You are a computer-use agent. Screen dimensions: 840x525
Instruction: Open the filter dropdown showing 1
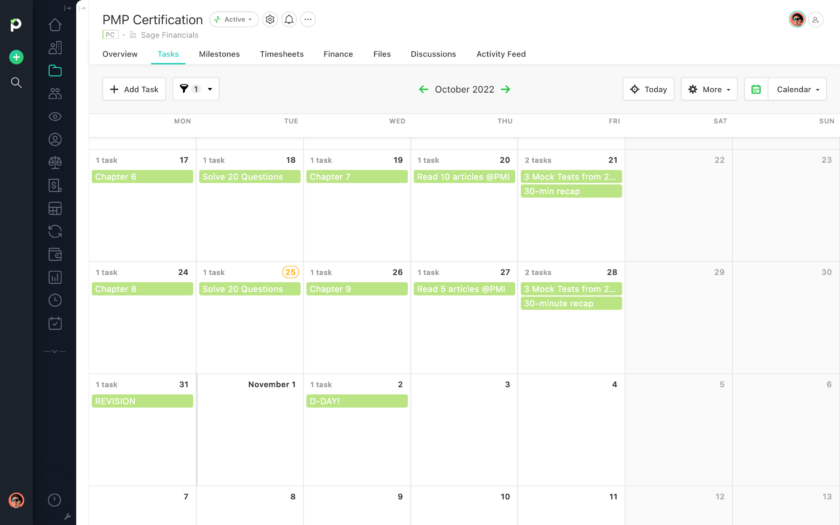[x=196, y=89]
